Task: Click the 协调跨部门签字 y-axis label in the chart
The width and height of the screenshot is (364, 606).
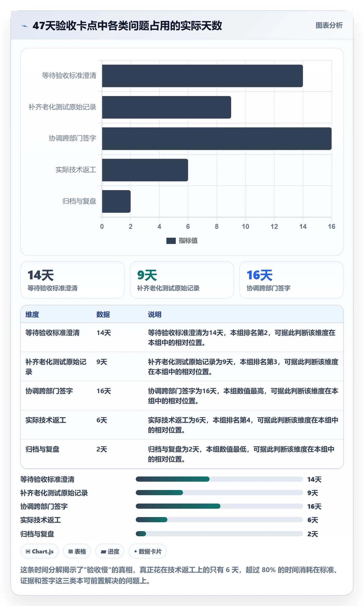Action: click(x=73, y=138)
